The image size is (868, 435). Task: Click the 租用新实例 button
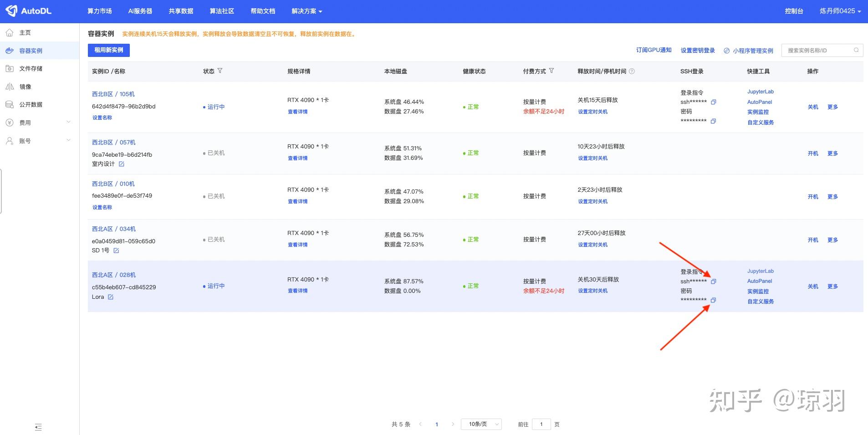click(x=108, y=50)
